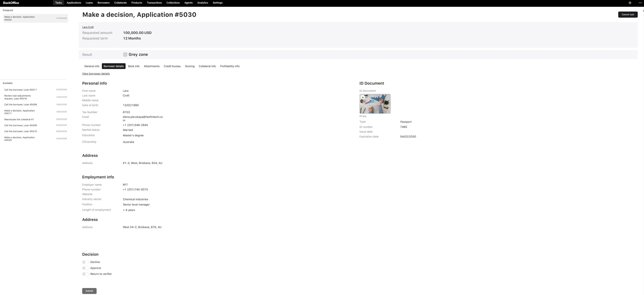Screen dimensions: 644x295
Task: Click the email elena.plevskaya@hesfintech.com
Action: coord(143,119)
